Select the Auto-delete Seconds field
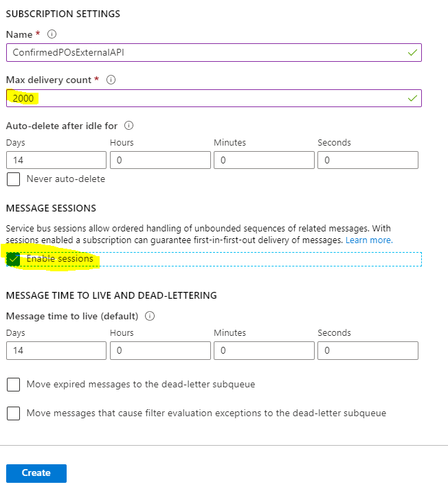Image resolution: width=448 pixels, height=489 pixels. pos(368,160)
